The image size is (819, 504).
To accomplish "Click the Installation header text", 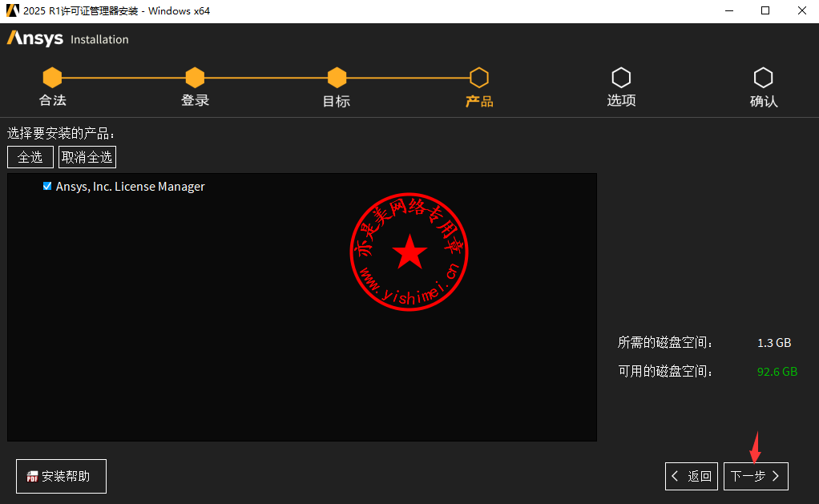I will [x=99, y=40].
